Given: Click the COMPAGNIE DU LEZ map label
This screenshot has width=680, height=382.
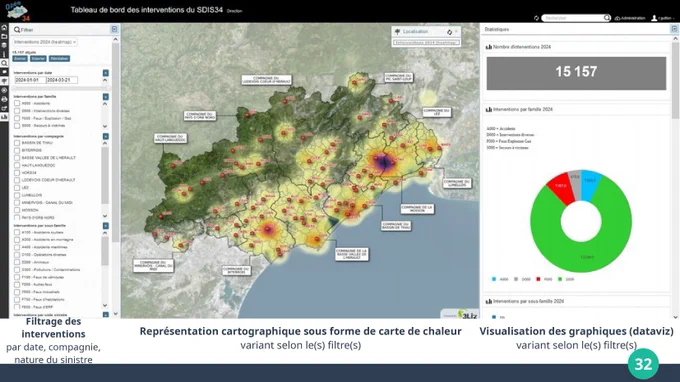Looking at the screenshot, I should click(437, 112).
